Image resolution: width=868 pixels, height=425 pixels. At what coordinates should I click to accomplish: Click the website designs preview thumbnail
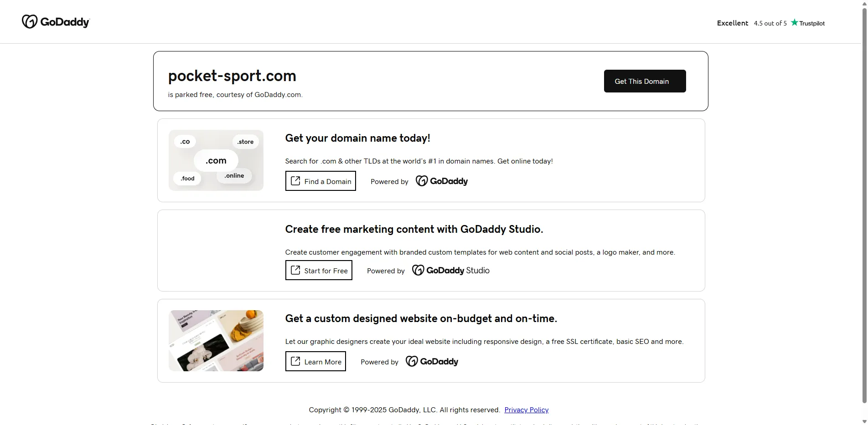point(216,341)
